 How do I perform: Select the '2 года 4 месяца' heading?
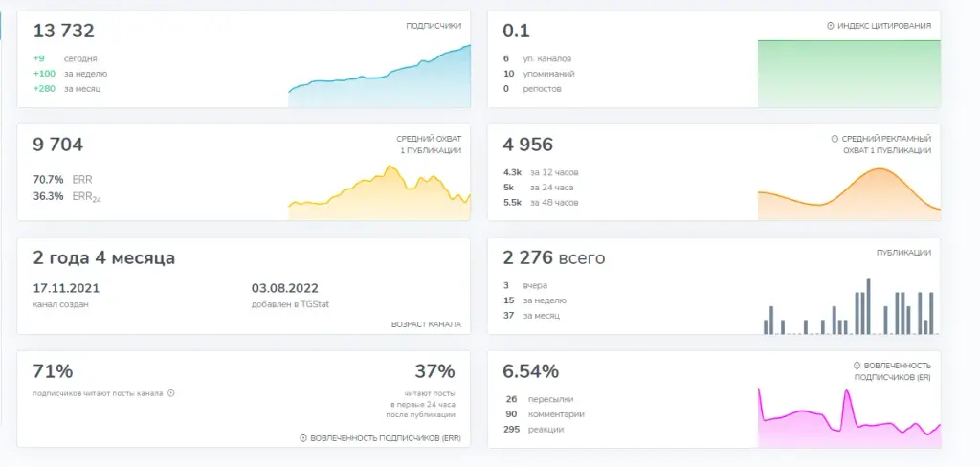pyautogui.click(x=103, y=258)
